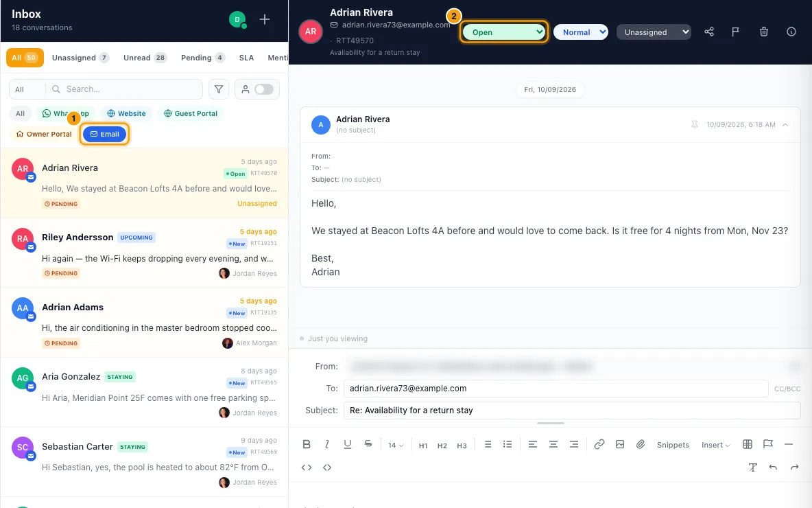
Task: Apply H1 heading style
Action: (x=423, y=446)
